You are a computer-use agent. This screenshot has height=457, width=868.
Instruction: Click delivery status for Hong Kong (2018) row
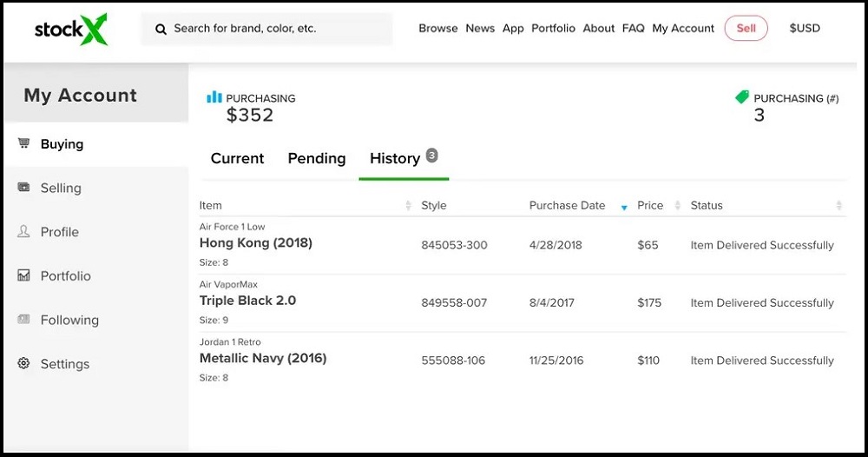(x=762, y=245)
